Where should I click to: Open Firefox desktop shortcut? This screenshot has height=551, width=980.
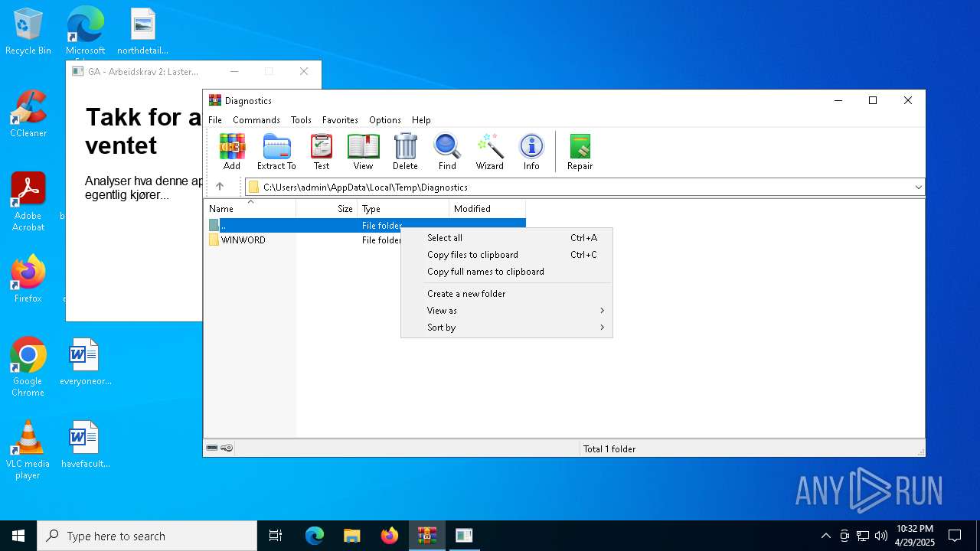pos(28,279)
